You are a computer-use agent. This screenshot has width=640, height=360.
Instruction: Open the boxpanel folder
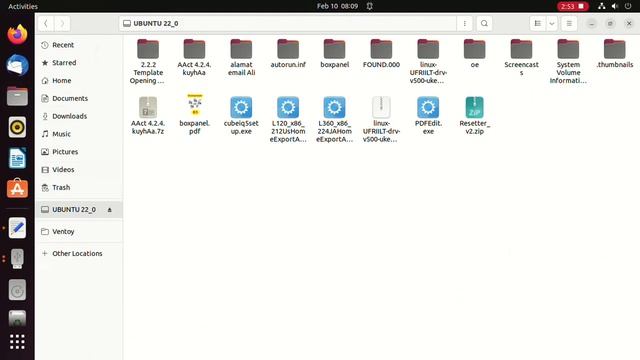pyautogui.click(x=334, y=53)
